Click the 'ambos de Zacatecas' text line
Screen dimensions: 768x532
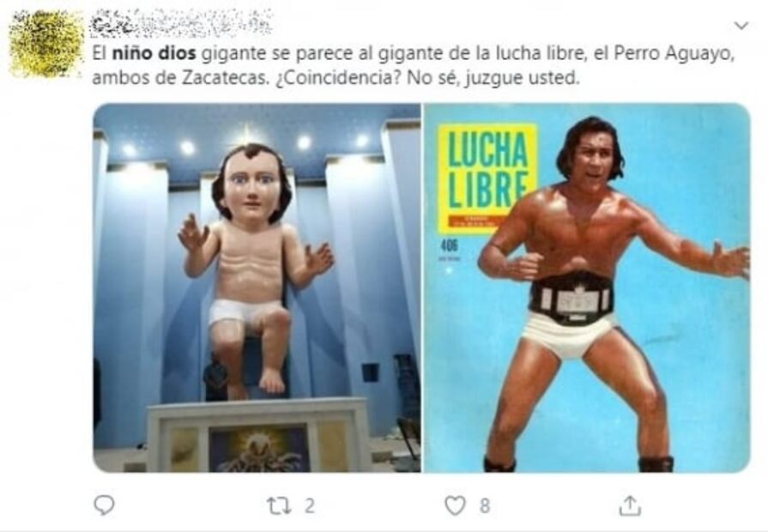click(180, 78)
